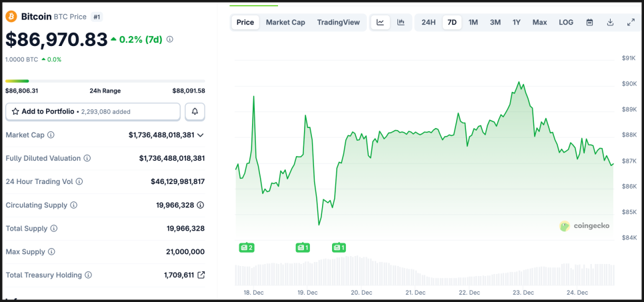Open Total Treasury Holding external link icon
Image resolution: width=644 pixels, height=302 pixels.
coord(201,275)
